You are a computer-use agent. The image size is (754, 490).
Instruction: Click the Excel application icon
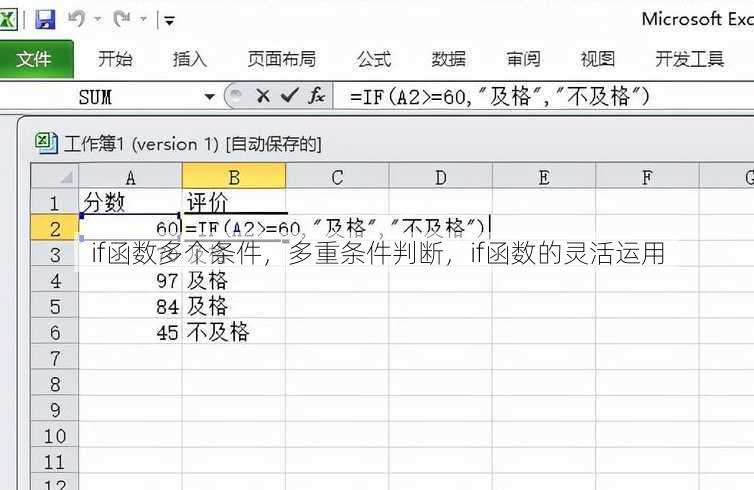point(7,19)
